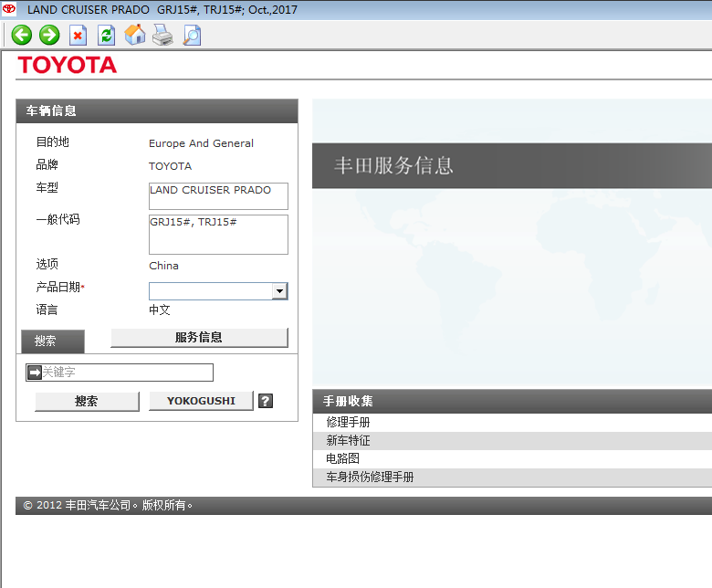Open 新车特征 from manual collection
The height and width of the screenshot is (588, 712).
point(348,440)
